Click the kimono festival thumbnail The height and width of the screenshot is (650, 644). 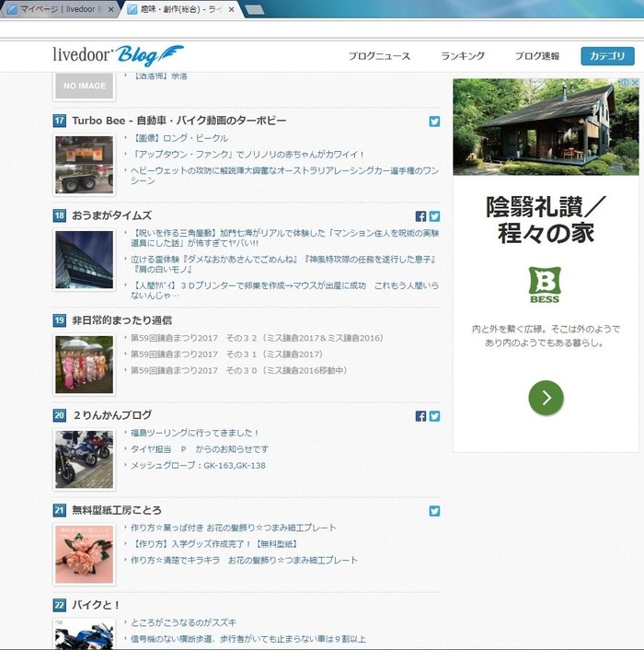[x=84, y=364]
